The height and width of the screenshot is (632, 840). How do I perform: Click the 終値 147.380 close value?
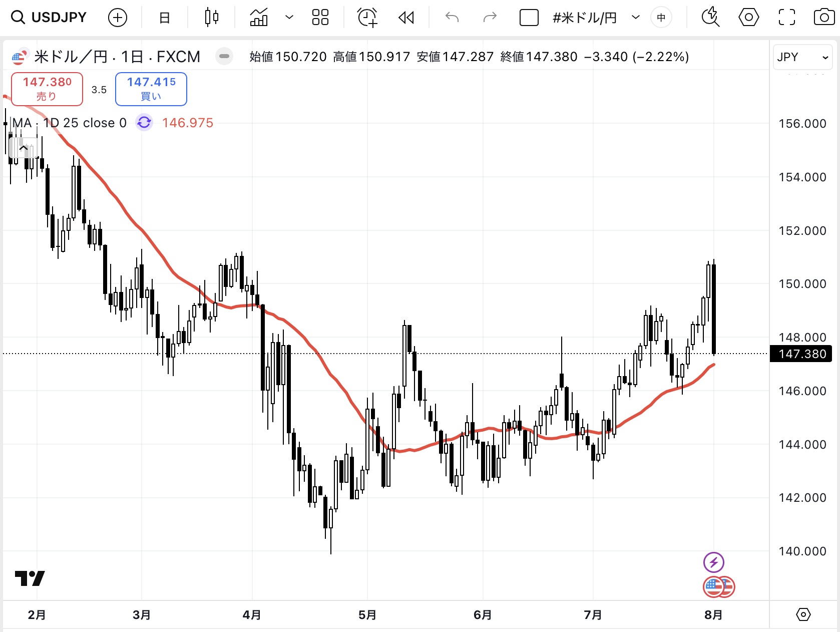pyautogui.click(x=539, y=57)
